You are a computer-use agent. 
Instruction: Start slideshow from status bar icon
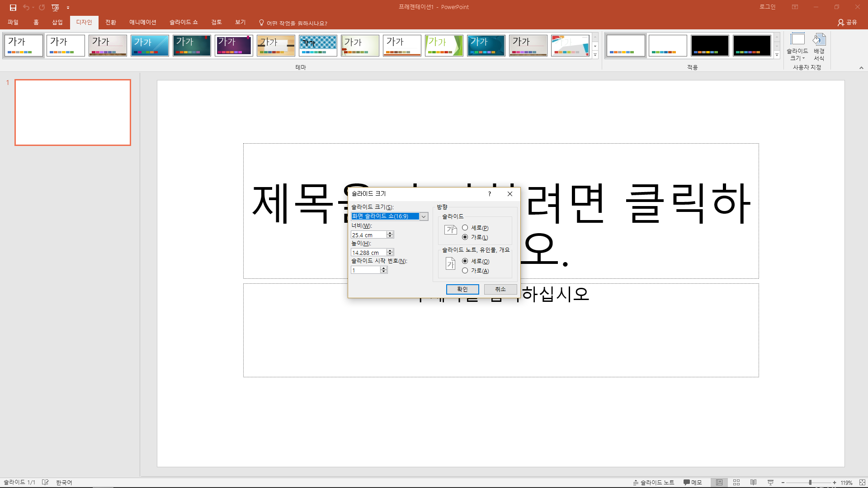point(771,483)
